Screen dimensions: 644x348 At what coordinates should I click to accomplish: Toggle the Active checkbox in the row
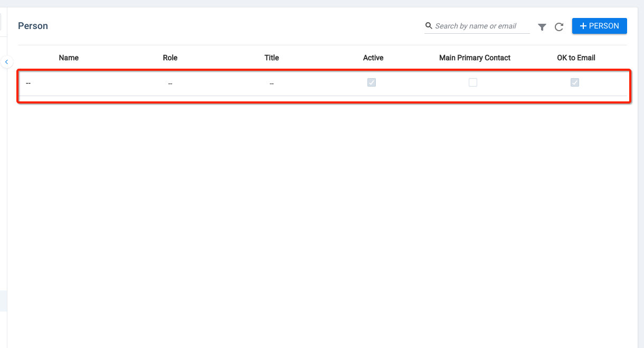point(372,82)
